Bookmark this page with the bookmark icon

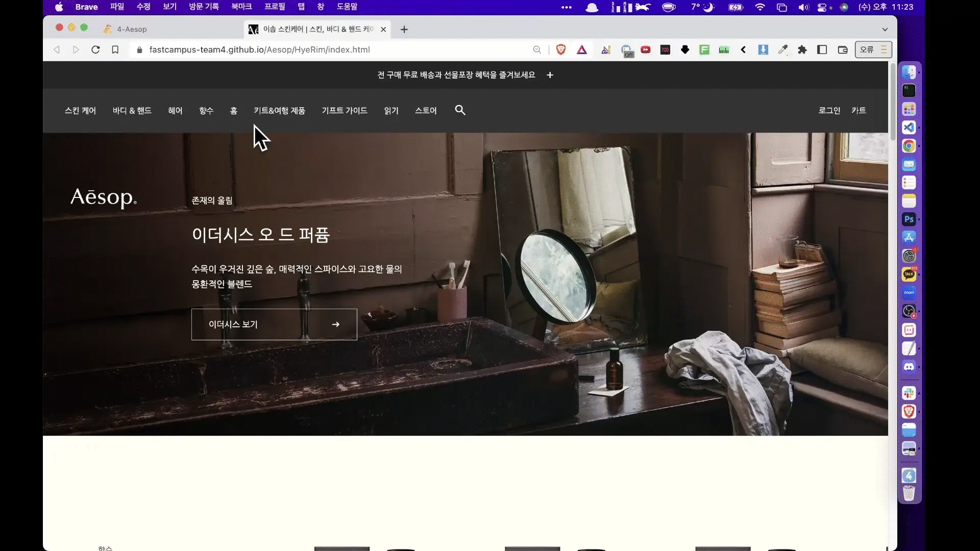click(x=115, y=50)
